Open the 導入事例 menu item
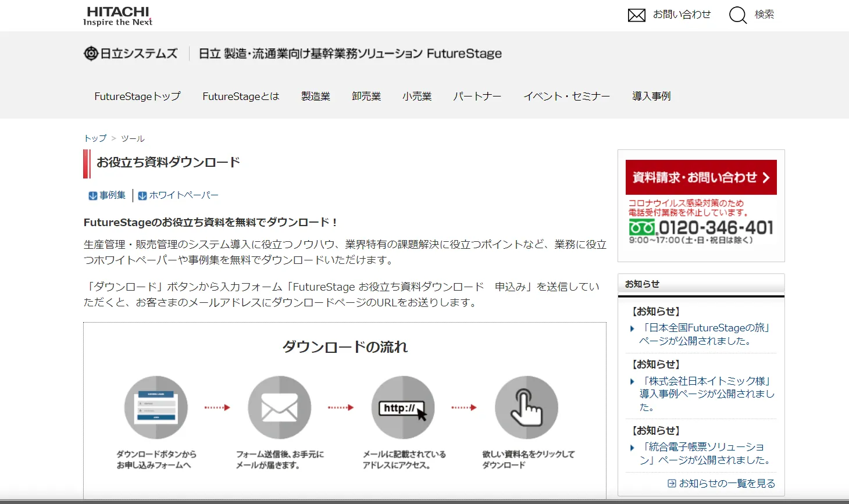 coord(651,96)
